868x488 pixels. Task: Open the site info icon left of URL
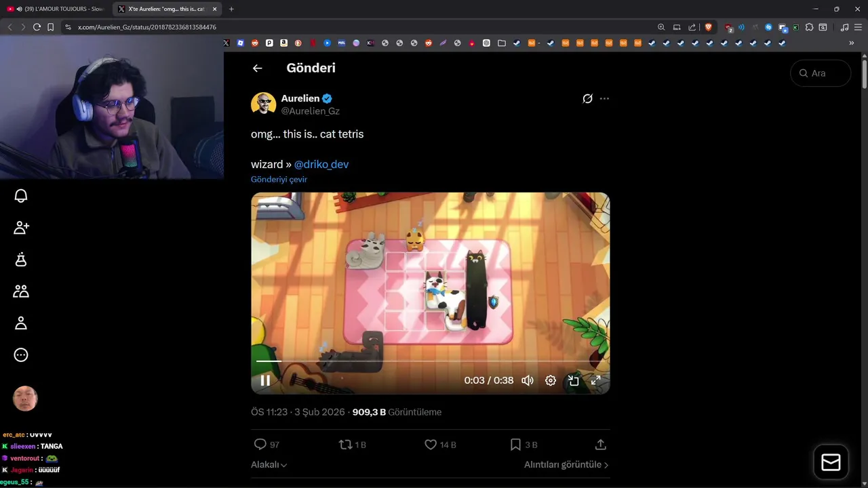click(68, 27)
